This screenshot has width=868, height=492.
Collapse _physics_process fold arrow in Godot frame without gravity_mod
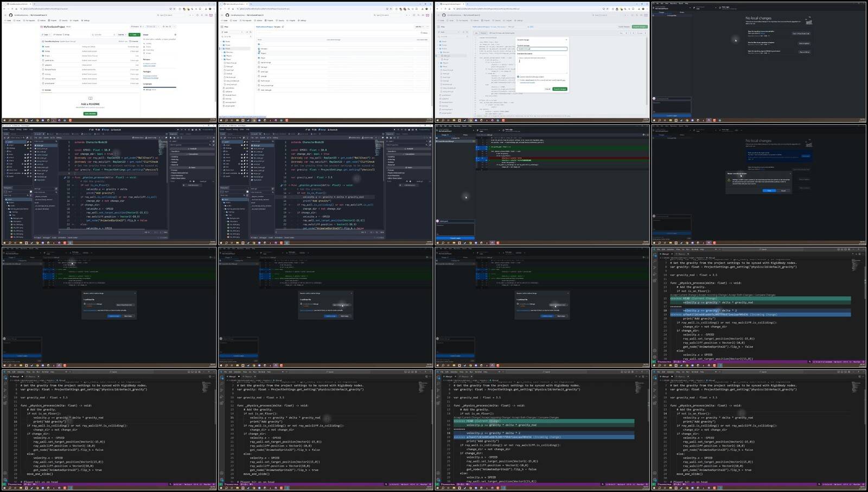pos(73,177)
